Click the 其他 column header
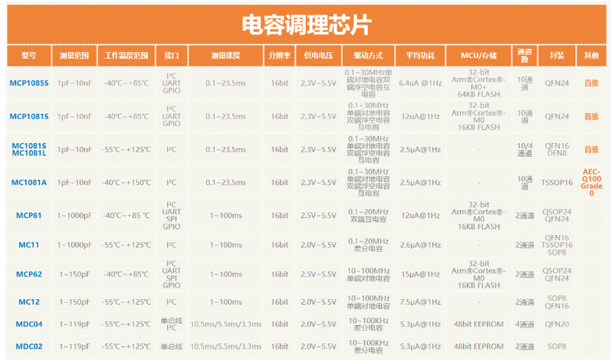The height and width of the screenshot is (364, 612). point(592,56)
